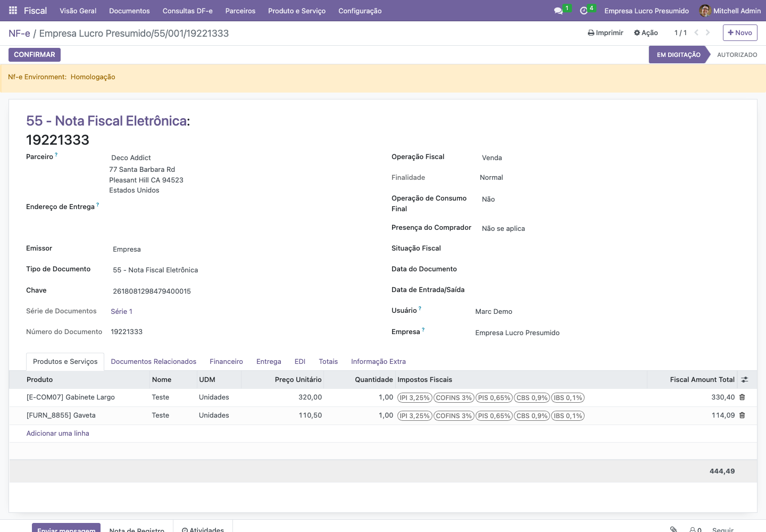This screenshot has width=766, height=532.
Task: Open the Produto e Serviço menu
Action: tap(297, 11)
